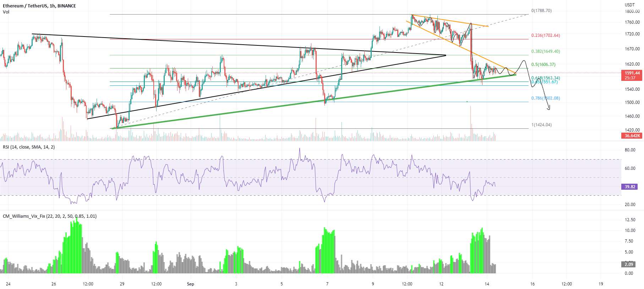
Task: Select the Fibonacci 0.786(1502.08) level label
Action: (x=546, y=98)
